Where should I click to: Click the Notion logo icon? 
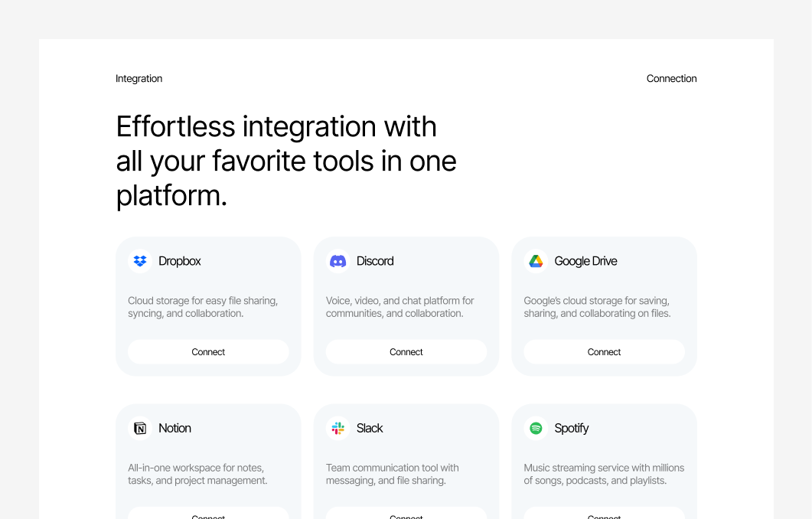140,428
